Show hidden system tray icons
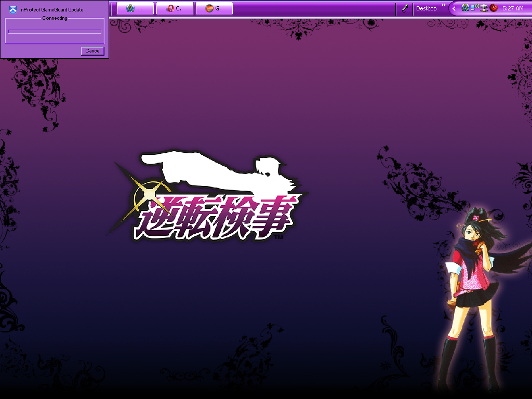532x399 pixels. 454,8
